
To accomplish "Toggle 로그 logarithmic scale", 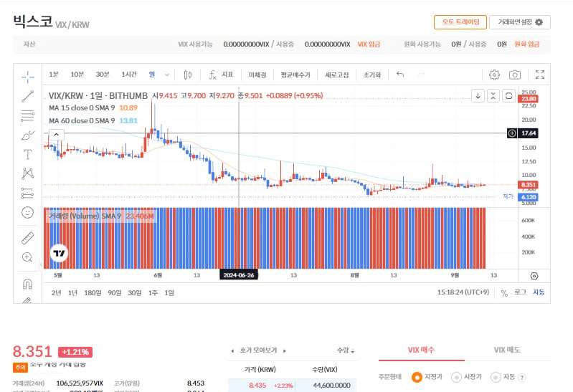I will [521, 292].
